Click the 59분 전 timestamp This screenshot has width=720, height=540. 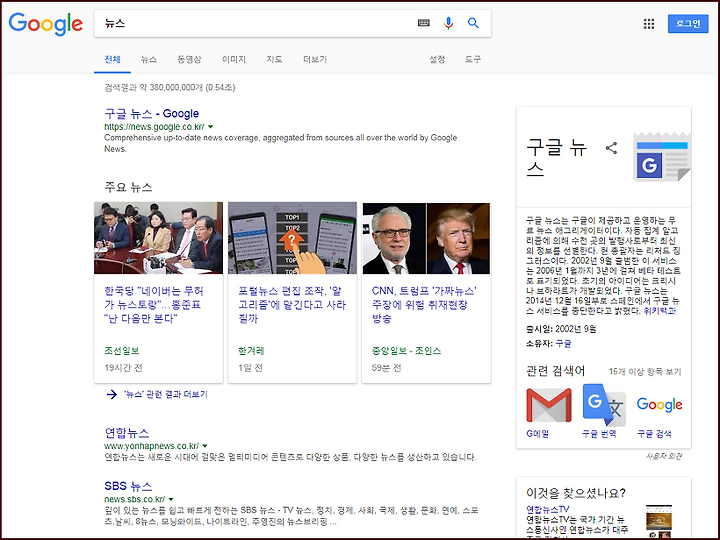[387, 368]
